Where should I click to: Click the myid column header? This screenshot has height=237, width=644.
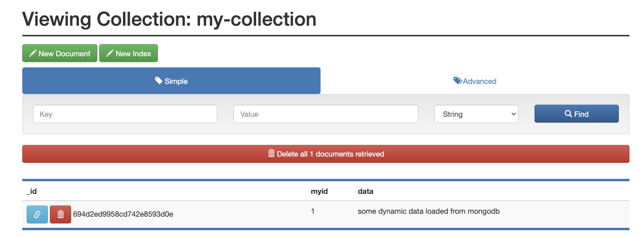(319, 191)
